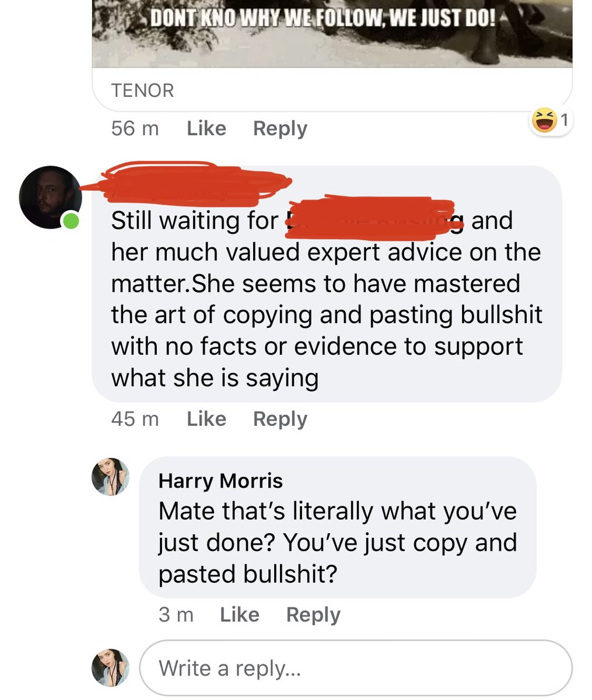
Task: Like the comment posted 45 m ago
Action: click(206, 419)
